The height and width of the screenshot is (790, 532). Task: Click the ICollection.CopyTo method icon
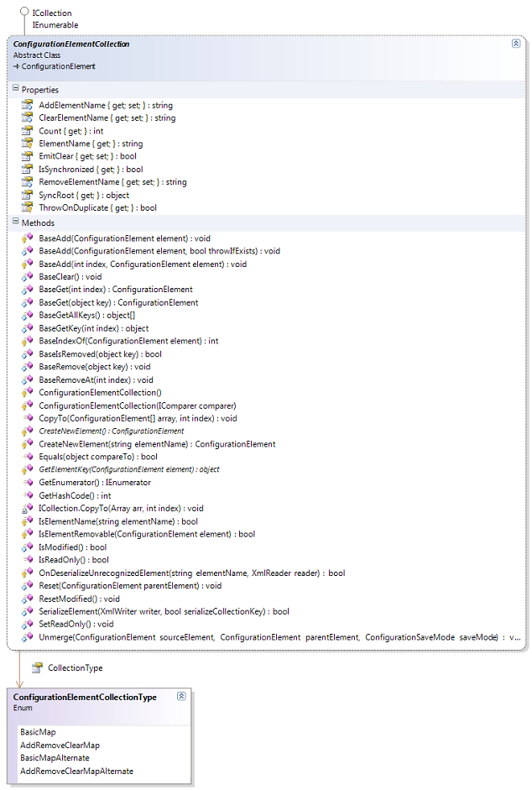(27, 508)
